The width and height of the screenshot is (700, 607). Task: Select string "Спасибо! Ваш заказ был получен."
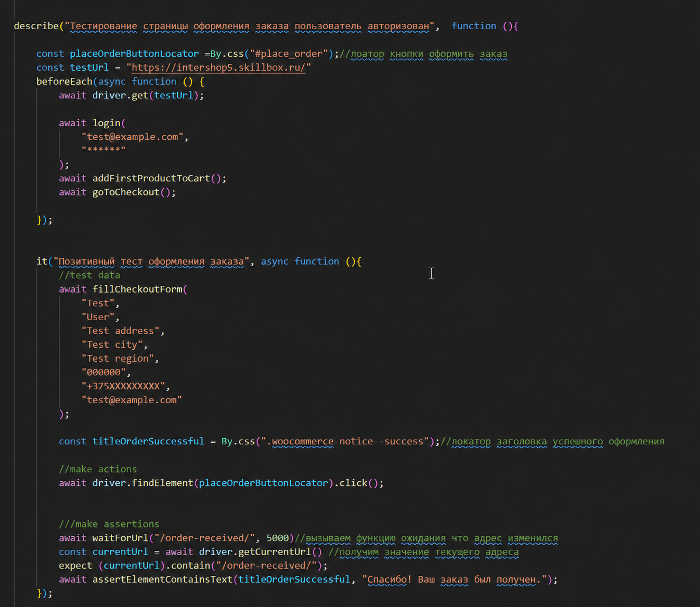[x=454, y=579]
